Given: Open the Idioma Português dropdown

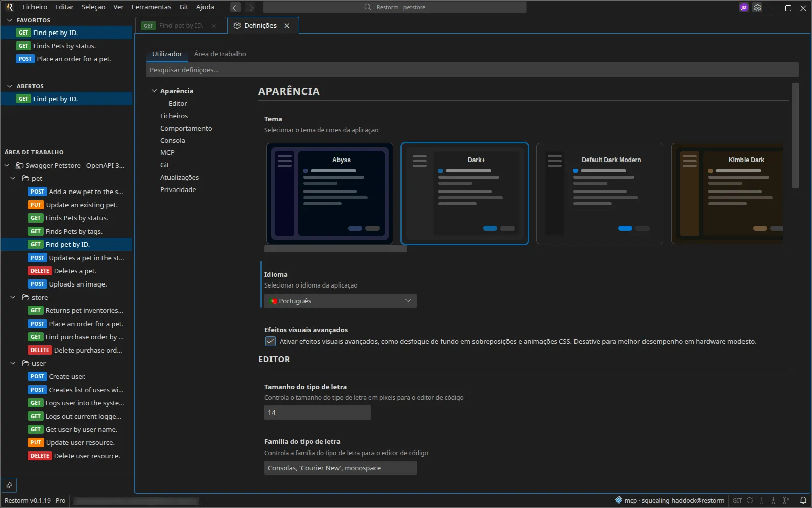Looking at the screenshot, I should click(x=341, y=301).
